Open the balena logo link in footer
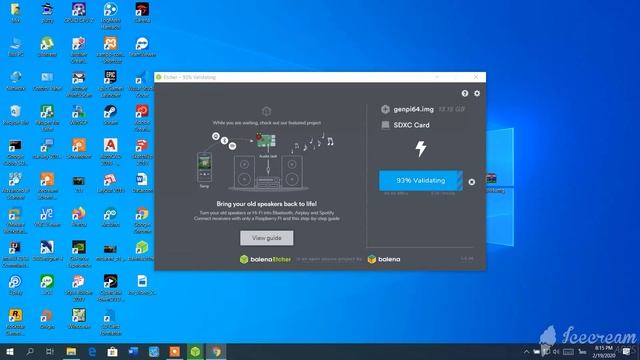Image resolution: width=640 pixels, height=360 pixels. coord(384,259)
